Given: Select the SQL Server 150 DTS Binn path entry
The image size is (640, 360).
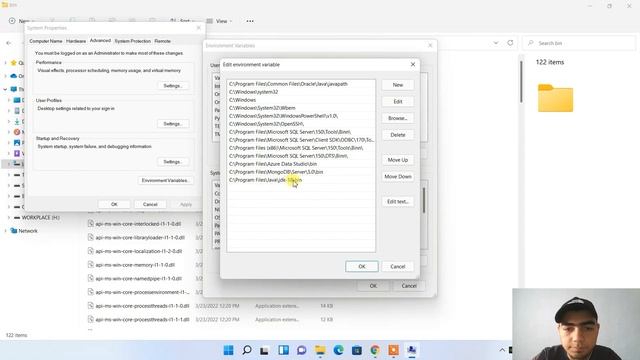Looking at the screenshot, I should (301, 156).
